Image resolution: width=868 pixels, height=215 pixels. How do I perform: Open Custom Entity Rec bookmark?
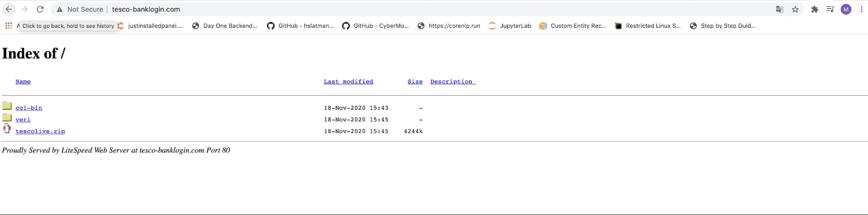pos(573,26)
